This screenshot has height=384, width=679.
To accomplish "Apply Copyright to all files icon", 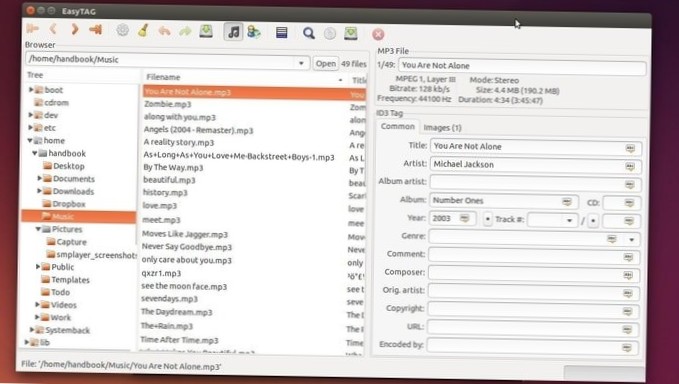I will (x=627, y=311).
